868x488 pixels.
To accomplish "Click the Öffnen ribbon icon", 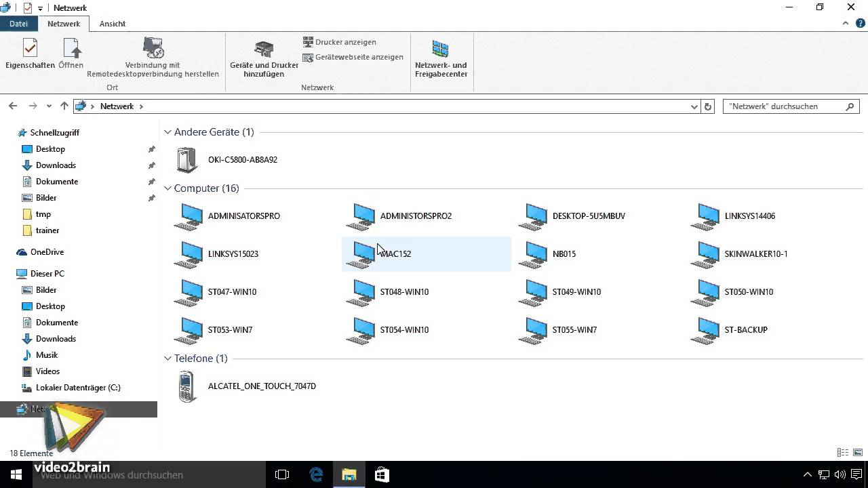I will [71, 54].
